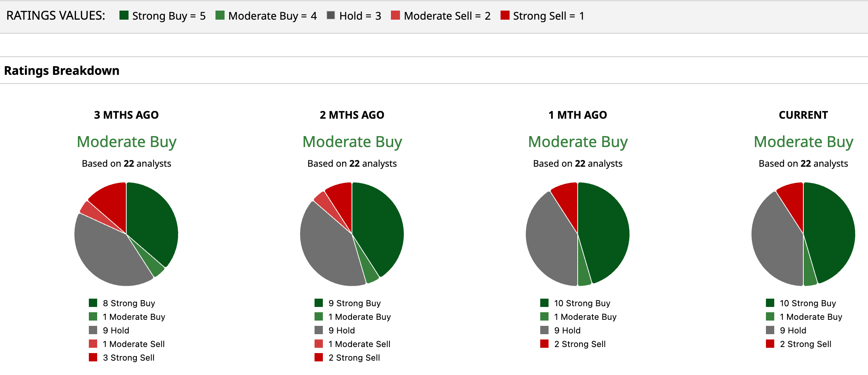Click the 3 MTHS AGO pie chart
The image size is (868, 375).
(126, 234)
